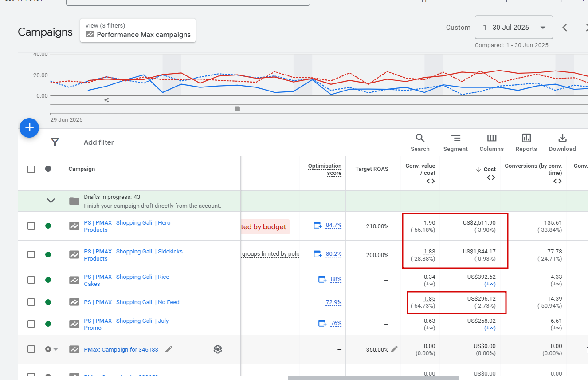Open the paused status dropdown for PMax 346183
This screenshot has width=588, height=380.
click(51, 349)
